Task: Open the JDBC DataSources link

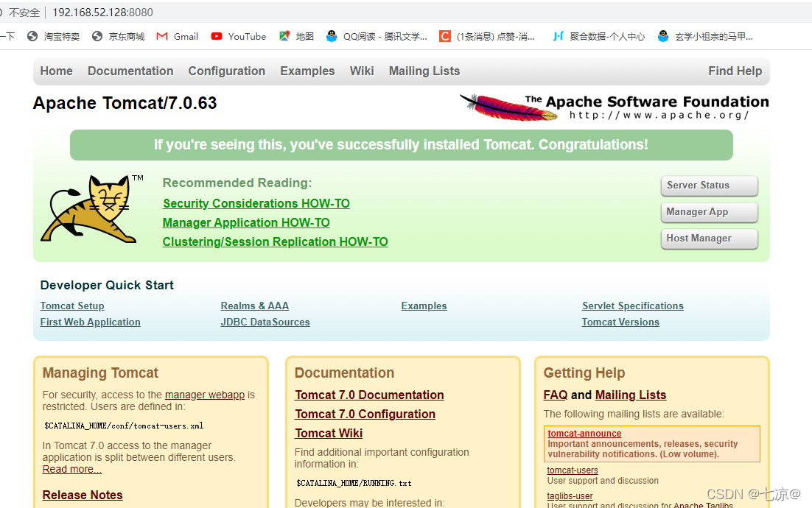Action: click(x=265, y=322)
